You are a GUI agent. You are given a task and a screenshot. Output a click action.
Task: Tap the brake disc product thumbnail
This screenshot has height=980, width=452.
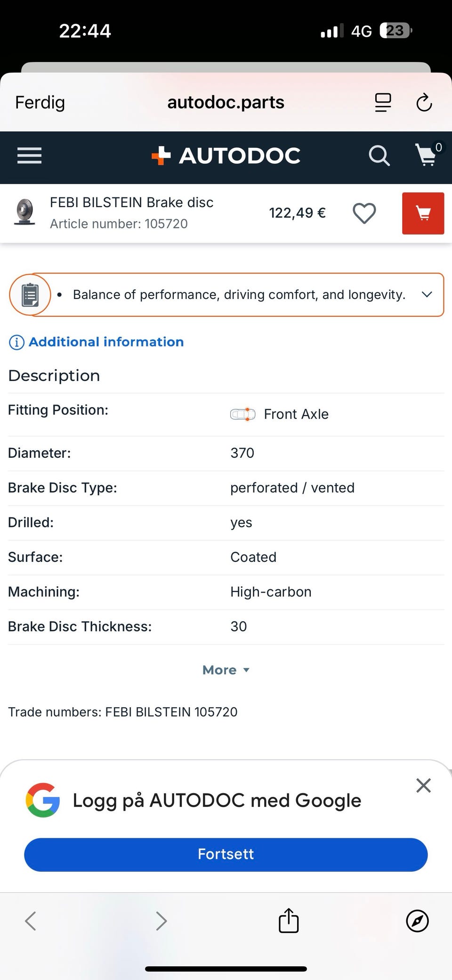[x=24, y=213]
